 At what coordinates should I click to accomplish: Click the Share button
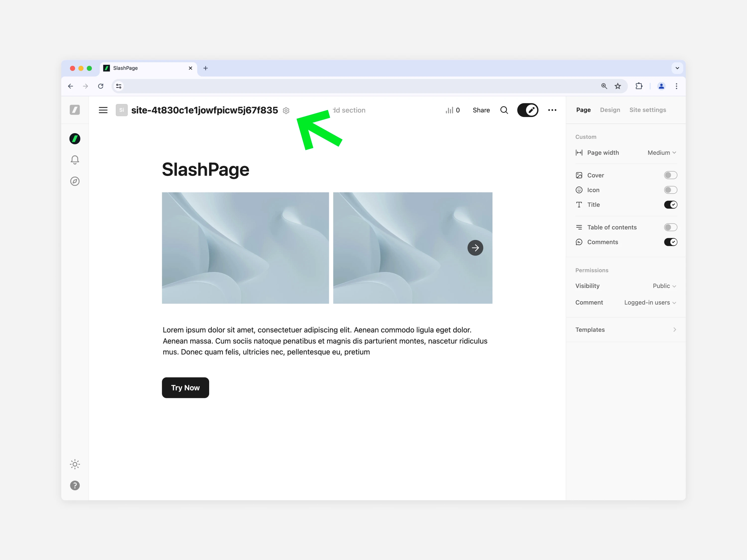coord(481,110)
